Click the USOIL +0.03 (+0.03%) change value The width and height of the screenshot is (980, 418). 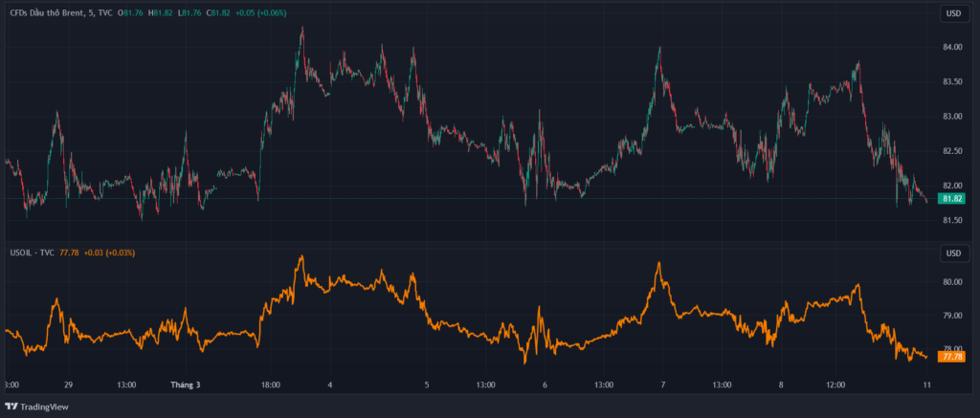[x=109, y=253]
